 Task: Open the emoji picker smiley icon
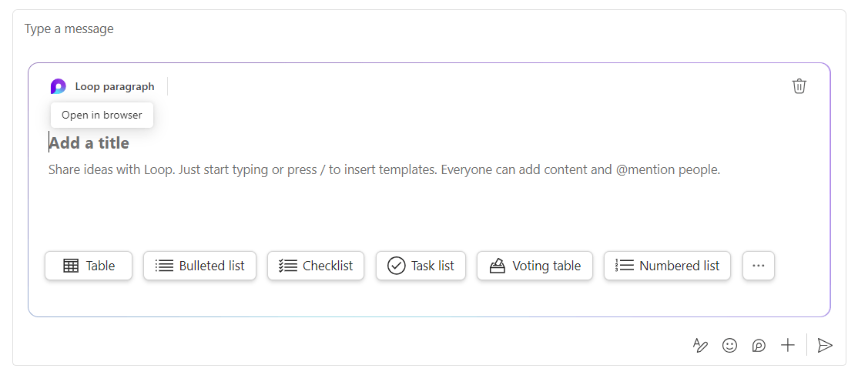pos(729,346)
